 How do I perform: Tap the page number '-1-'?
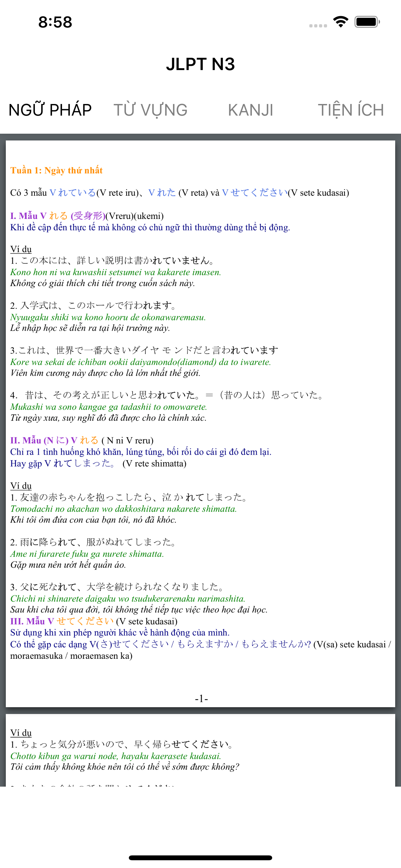tap(201, 699)
